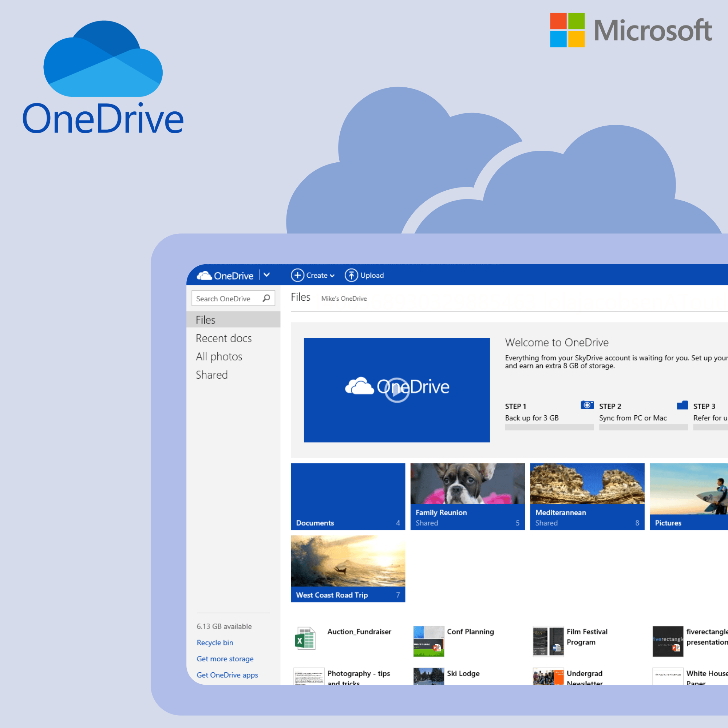Open the Shared view in sidebar

point(212,375)
